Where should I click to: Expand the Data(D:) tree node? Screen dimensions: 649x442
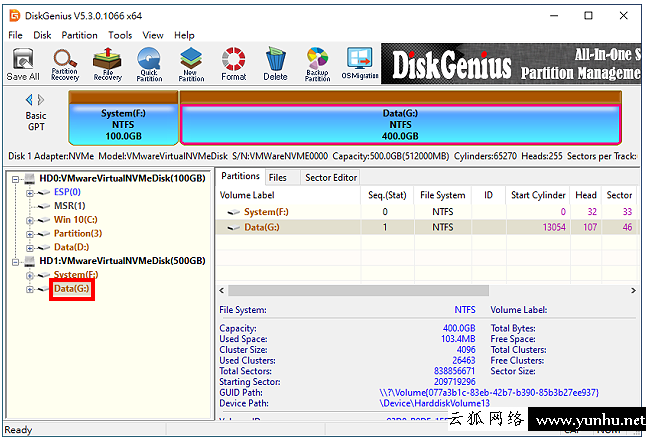pos(30,248)
